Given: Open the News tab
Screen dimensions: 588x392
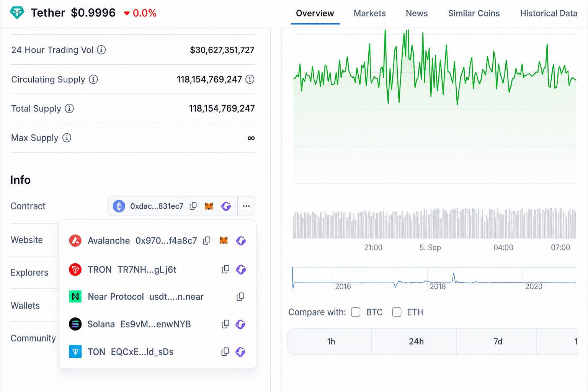Looking at the screenshot, I should [417, 13].
